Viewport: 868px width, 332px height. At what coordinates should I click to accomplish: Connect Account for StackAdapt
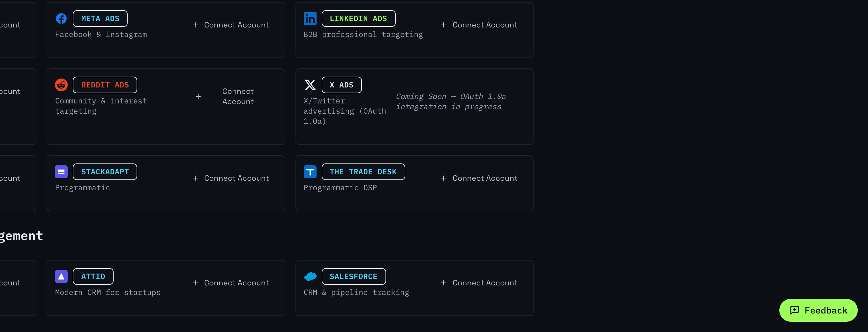click(231, 178)
